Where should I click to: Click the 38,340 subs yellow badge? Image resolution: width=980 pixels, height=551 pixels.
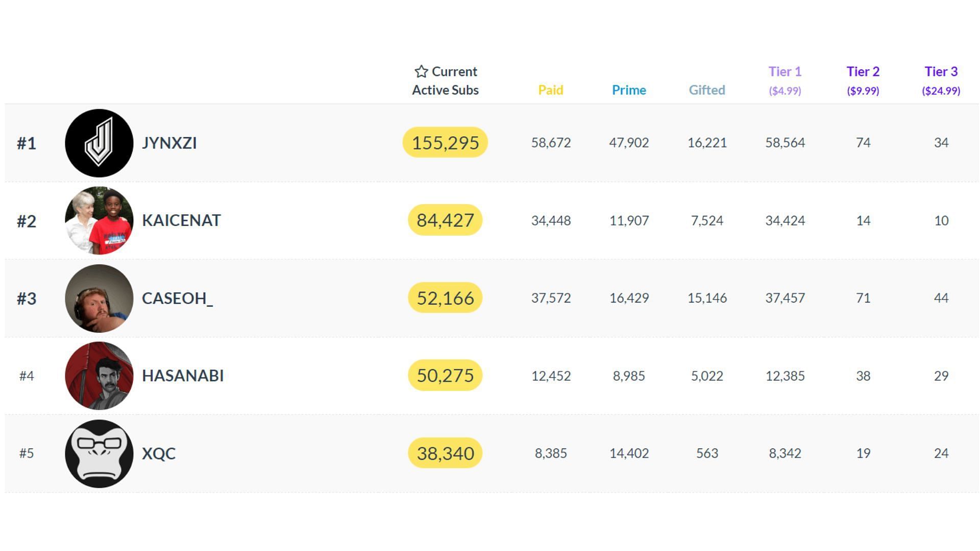pos(445,453)
